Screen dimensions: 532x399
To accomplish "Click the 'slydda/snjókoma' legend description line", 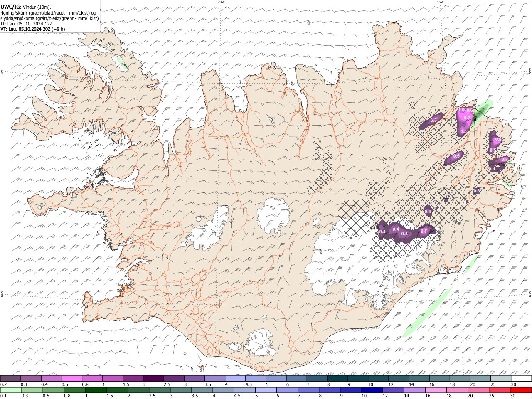I will (x=49, y=18).
